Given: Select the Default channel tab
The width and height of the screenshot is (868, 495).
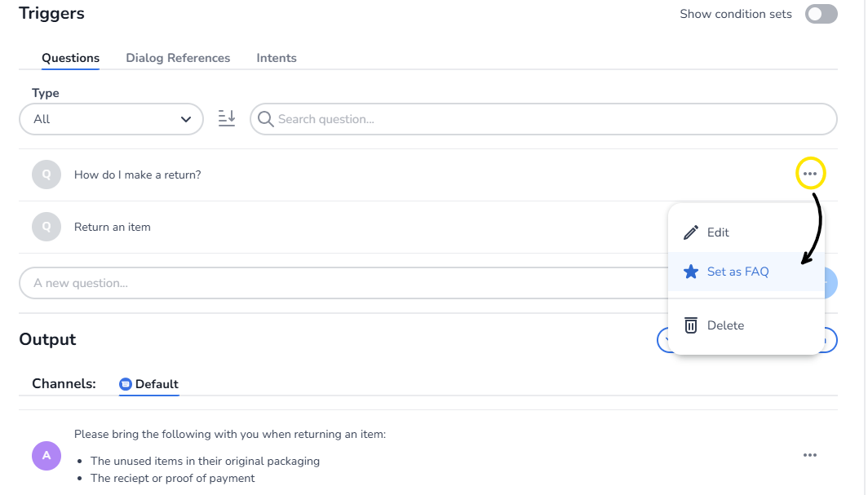Looking at the screenshot, I should [148, 384].
